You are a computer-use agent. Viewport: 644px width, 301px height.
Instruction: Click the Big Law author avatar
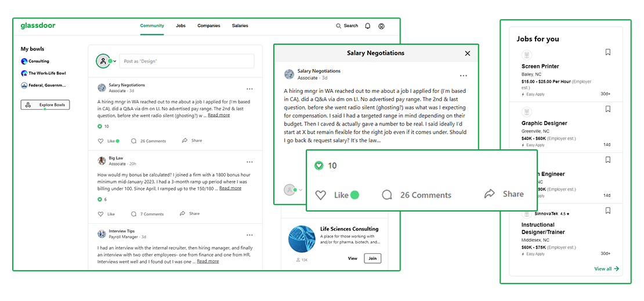coord(102,161)
